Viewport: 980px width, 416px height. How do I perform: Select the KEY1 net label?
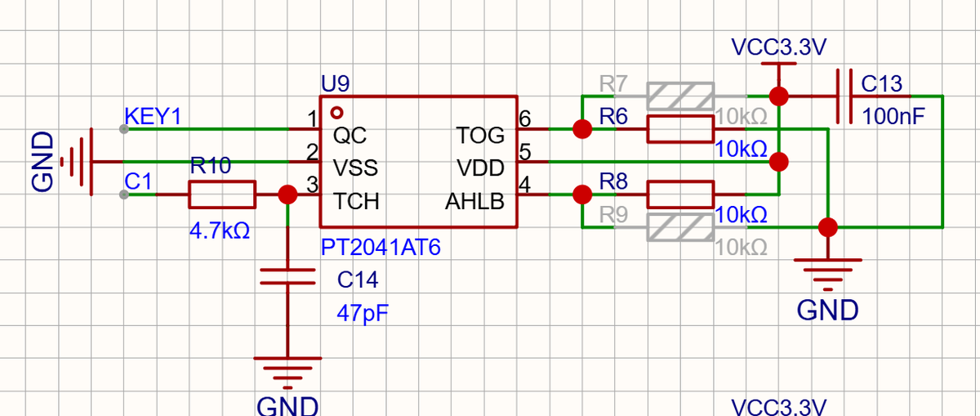tap(153, 116)
